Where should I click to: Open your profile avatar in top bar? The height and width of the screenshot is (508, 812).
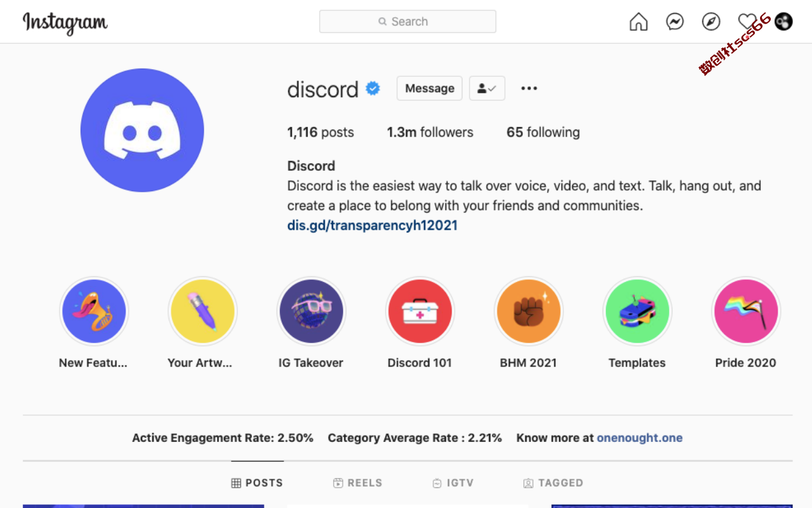783,22
